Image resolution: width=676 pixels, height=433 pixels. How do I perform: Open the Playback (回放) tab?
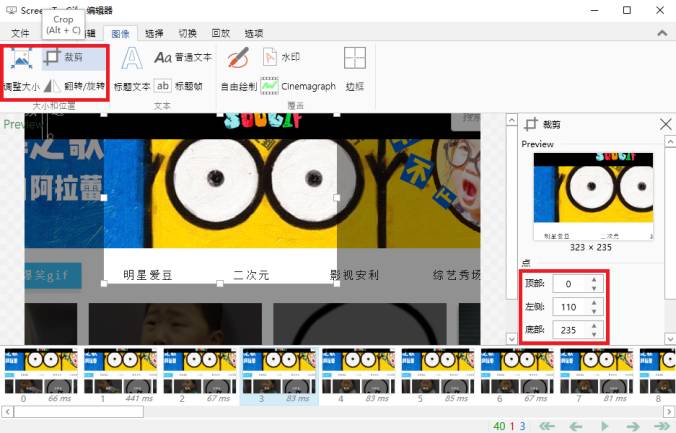point(221,33)
